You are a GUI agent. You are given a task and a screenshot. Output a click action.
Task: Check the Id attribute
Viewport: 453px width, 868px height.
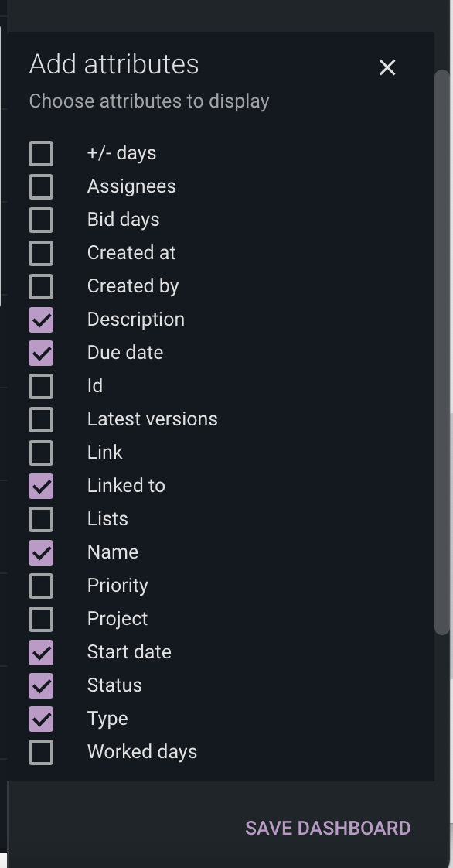(42, 385)
